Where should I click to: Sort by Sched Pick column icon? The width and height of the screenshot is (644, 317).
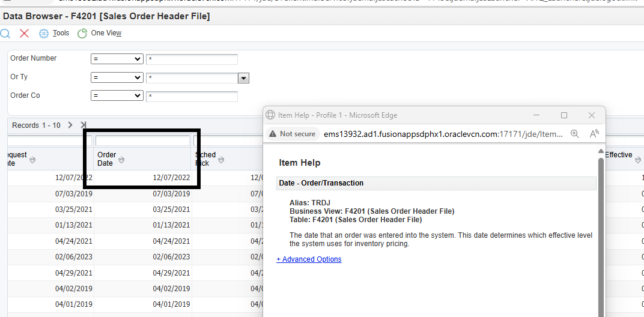[x=221, y=160]
